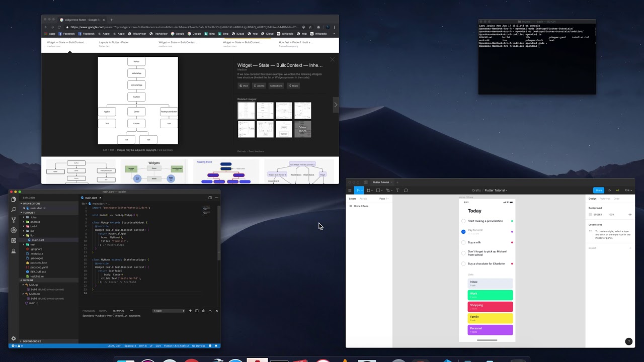Uncheck the 'Pay for rent' task checkbox
Image resolution: width=644 pixels, height=362 pixels.
(463, 232)
